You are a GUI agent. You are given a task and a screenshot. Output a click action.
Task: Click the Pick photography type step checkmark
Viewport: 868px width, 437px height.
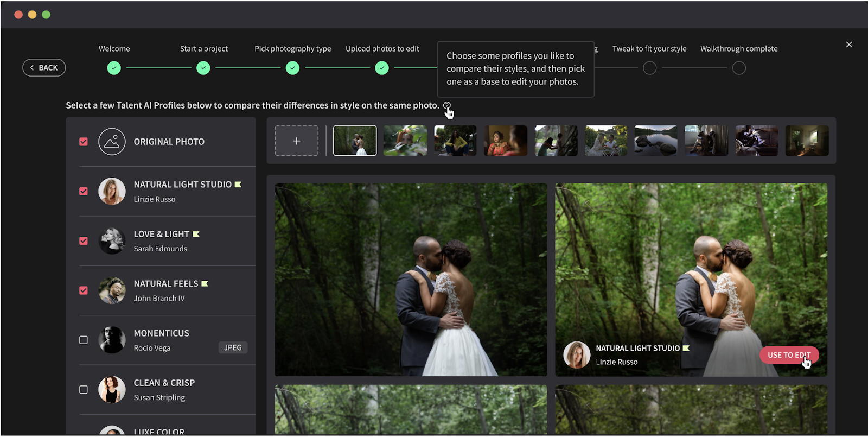[292, 68]
